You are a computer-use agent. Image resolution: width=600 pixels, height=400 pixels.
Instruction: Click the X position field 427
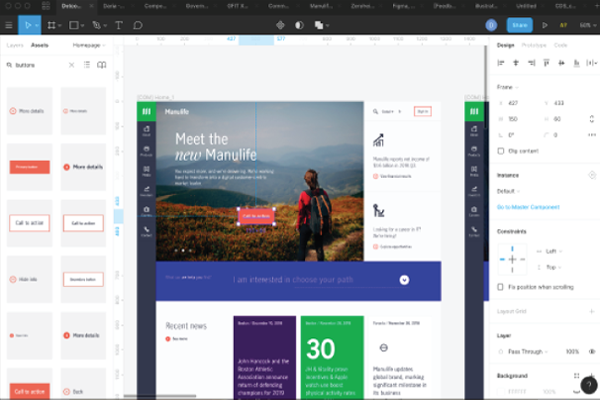click(x=513, y=103)
